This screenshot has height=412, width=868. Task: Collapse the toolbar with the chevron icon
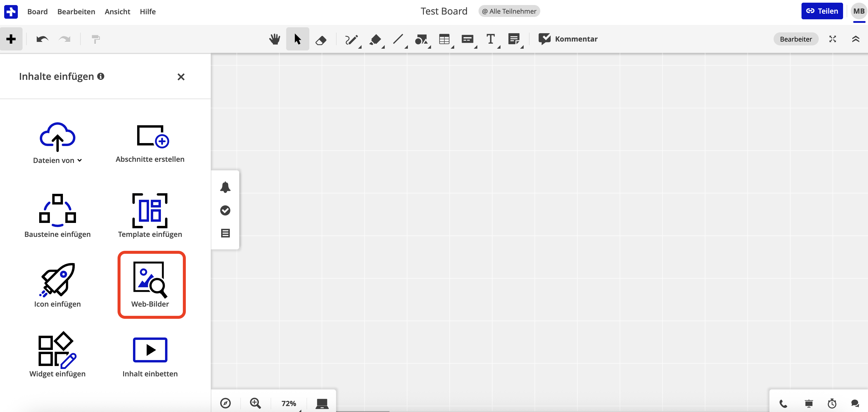click(856, 39)
